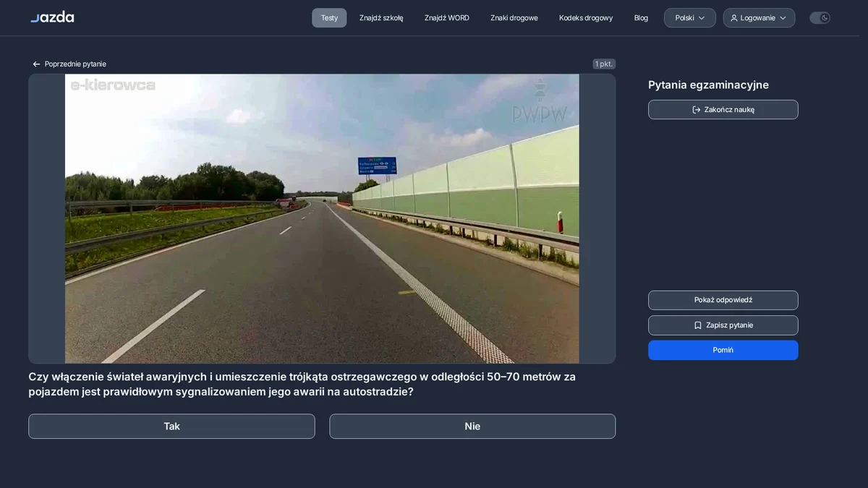Image resolution: width=868 pixels, height=488 pixels.
Task: Answer Nie to the question
Action: coord(472,427)
